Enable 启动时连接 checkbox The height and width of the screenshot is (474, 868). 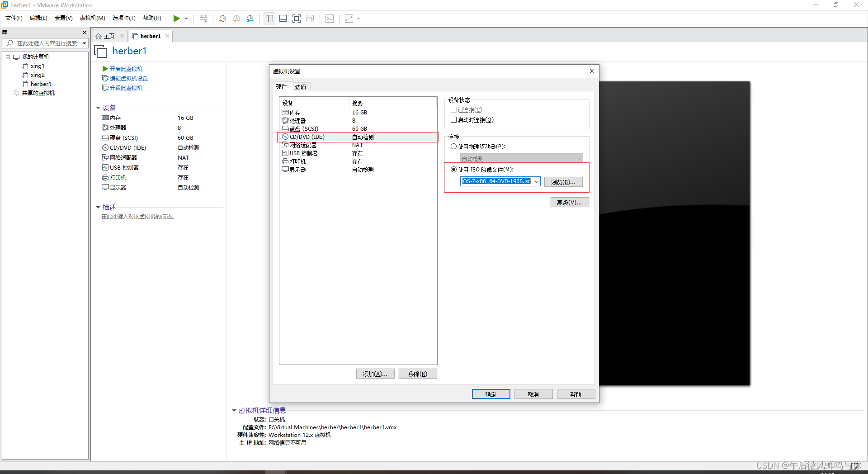click(x=453, y=120)
